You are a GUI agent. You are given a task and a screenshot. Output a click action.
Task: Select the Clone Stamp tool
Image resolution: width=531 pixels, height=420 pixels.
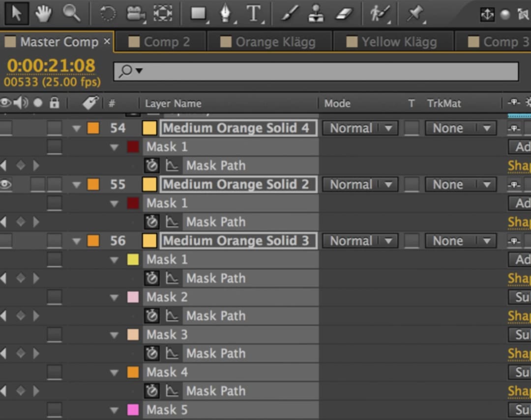316,14
